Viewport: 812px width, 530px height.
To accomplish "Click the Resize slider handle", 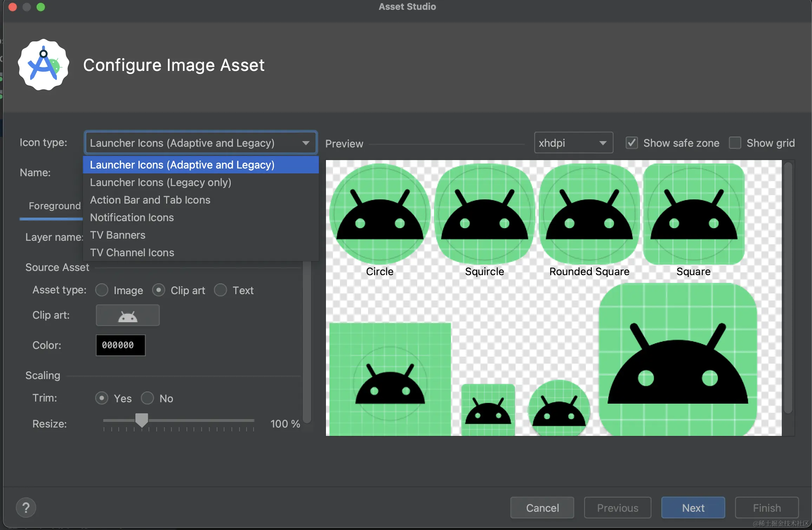I will tap(142, 420).
